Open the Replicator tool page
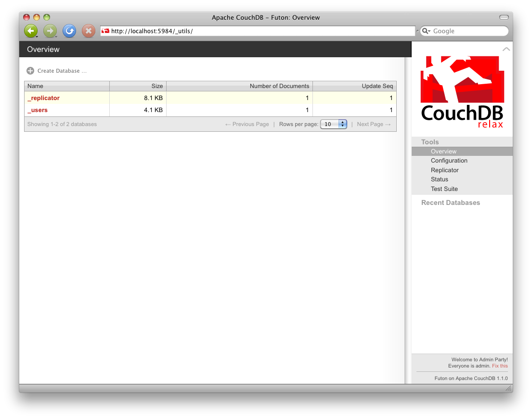This screenshot has height=419, width=532. pos(444,170)
